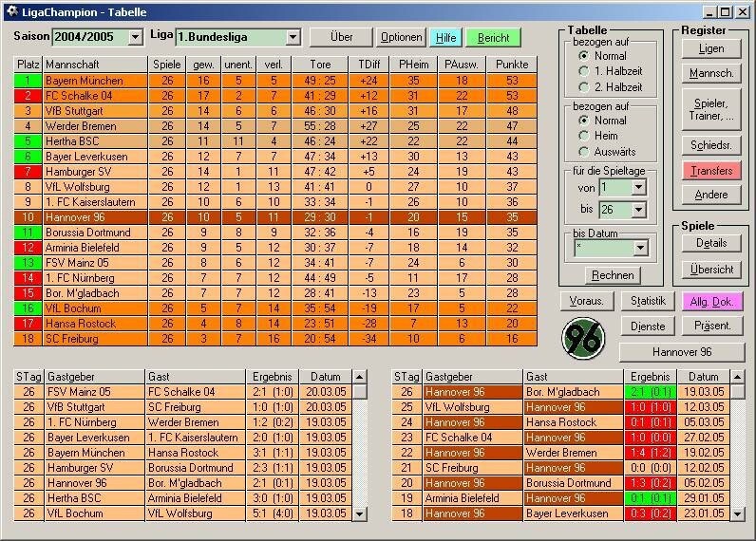
Task: Select Hannover match against Werder Bremen
Action: (560, 453)
